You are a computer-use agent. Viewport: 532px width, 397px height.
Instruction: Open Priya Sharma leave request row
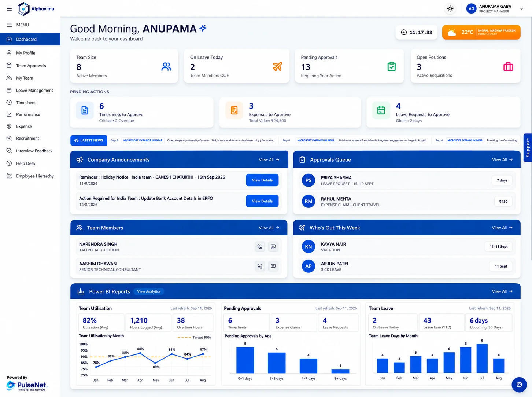click(407, 180)
